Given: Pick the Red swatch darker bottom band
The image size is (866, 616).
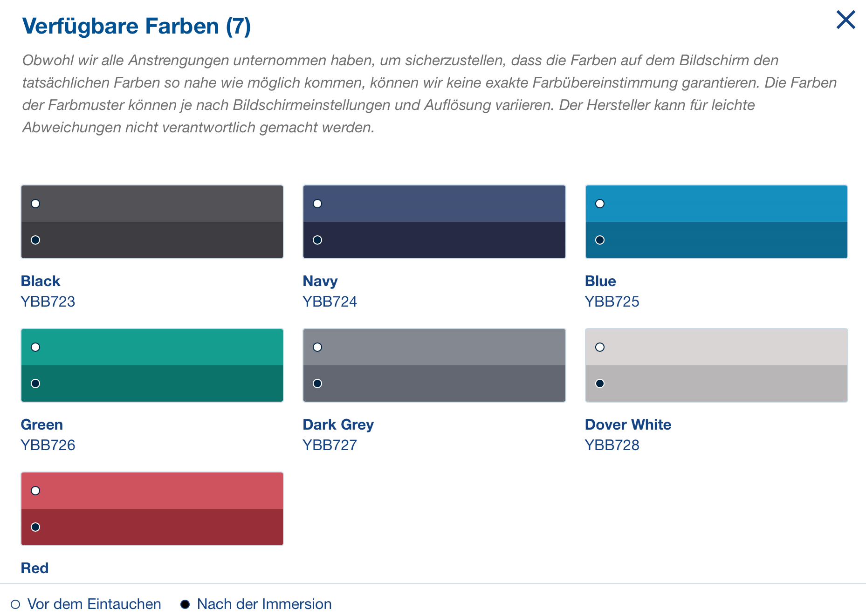Looking at the screenshot, I should [152, 527].
